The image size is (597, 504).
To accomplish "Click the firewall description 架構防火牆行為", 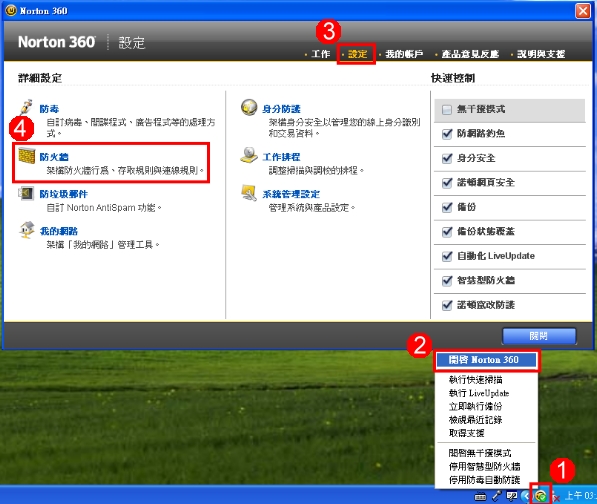I will click(x=125, y=170).
